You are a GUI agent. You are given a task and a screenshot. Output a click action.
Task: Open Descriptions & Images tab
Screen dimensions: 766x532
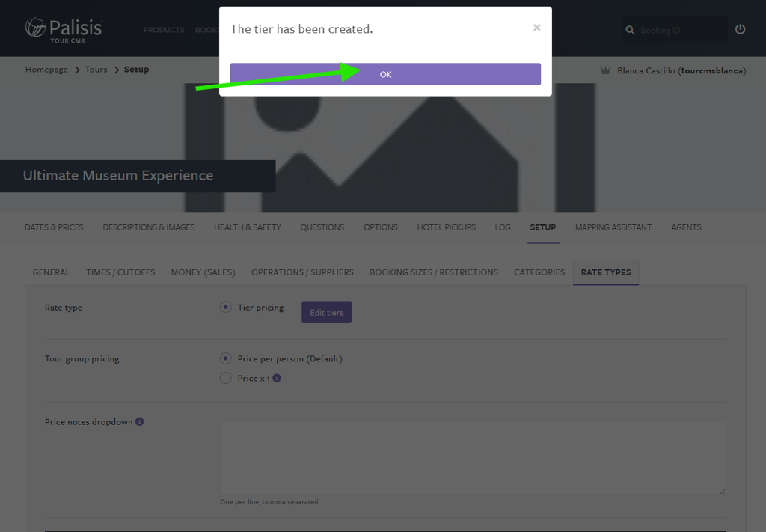pos(149,227)
